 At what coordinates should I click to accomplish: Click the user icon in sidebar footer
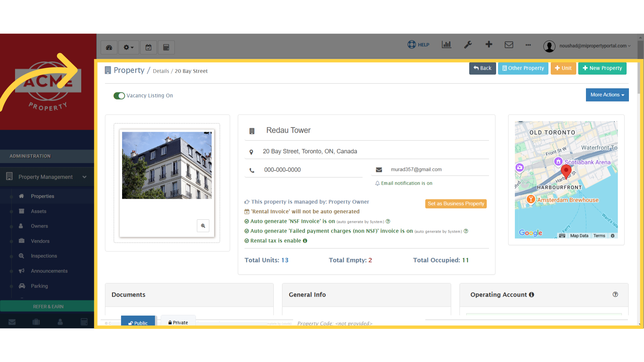click(x=60, y=322)
